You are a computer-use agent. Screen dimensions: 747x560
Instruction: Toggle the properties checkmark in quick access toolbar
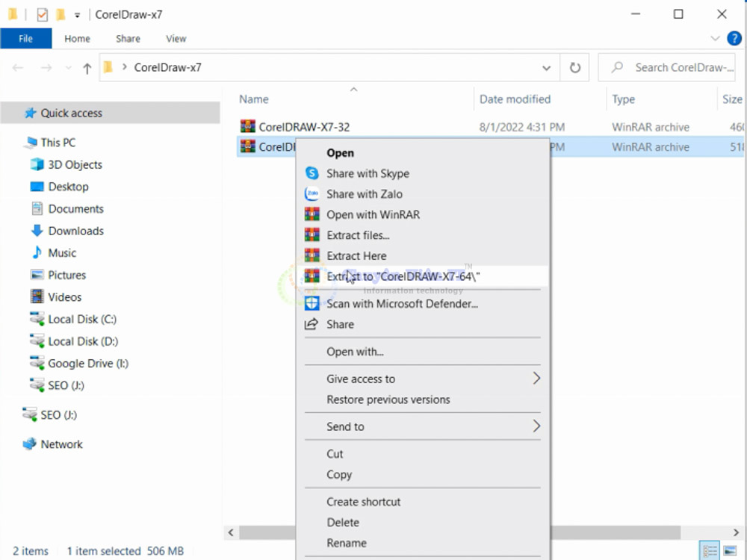coord(42,14)
